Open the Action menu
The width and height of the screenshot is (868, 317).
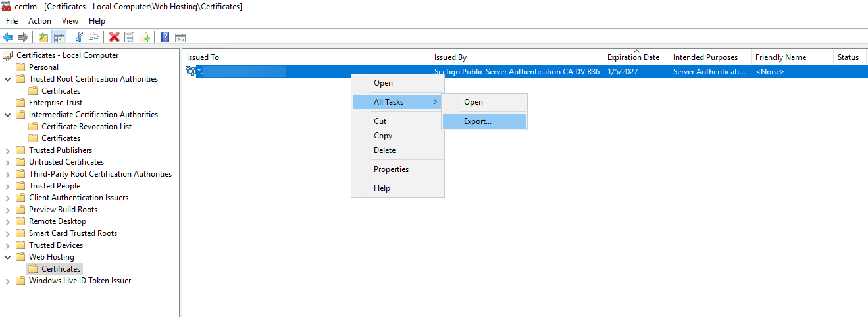click(39, 21)
